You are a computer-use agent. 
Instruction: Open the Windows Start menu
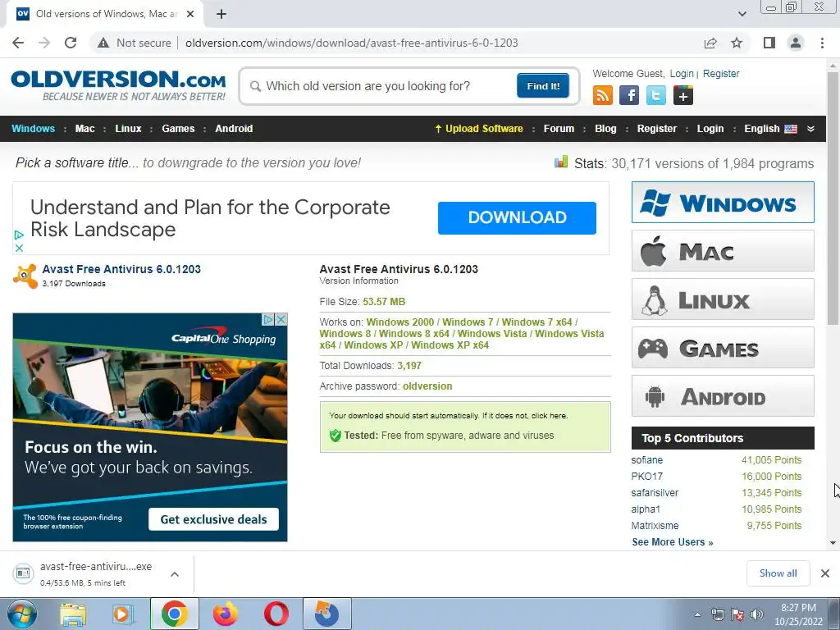22,614
